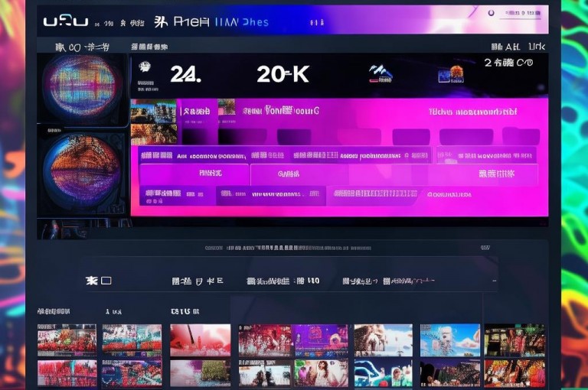Click the white logo in the header

click(66, 21)
